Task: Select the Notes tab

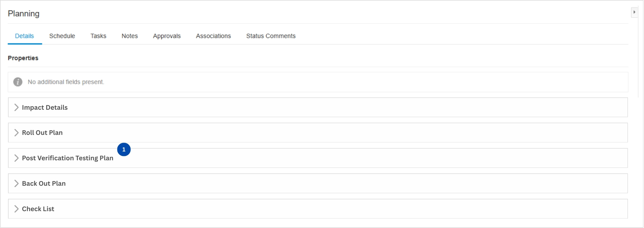Action: [x=130, y=36]
